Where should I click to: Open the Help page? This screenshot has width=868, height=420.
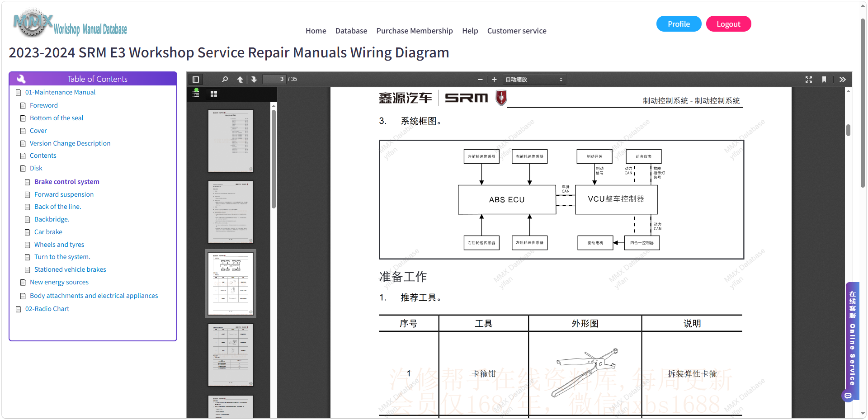point(470,31)
